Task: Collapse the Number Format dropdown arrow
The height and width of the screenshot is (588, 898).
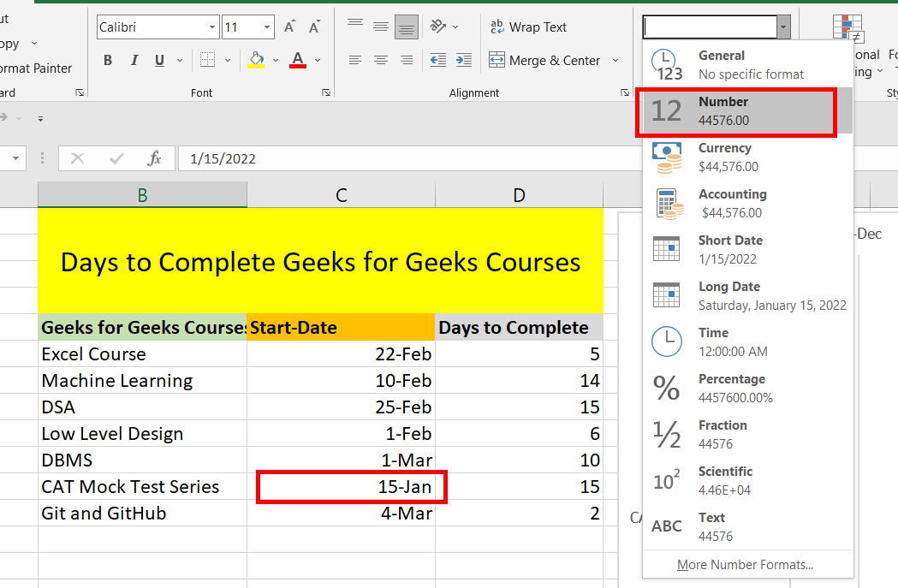Action: 783,27
